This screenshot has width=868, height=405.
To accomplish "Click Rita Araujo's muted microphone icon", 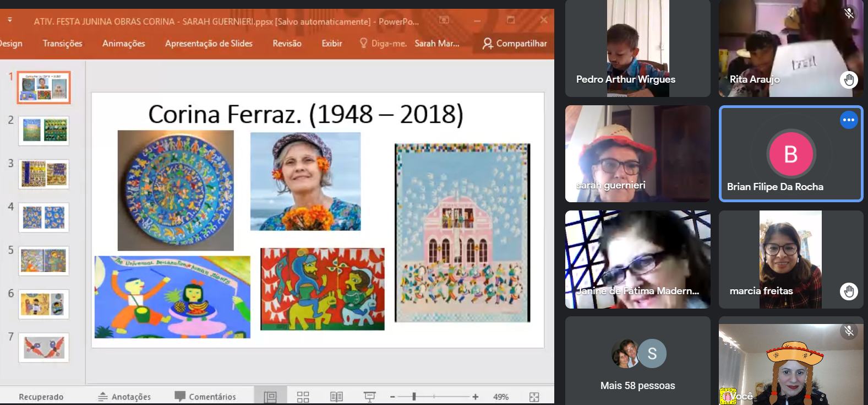I will pyautogui.click(x=849, y=13).
